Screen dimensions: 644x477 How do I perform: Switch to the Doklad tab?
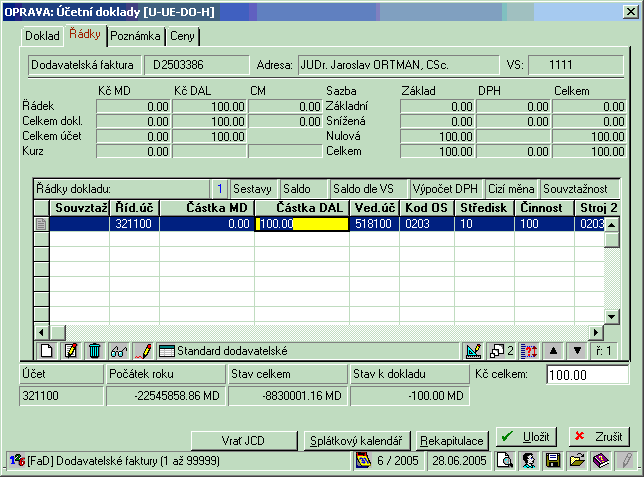pyautogui.click(x=42, y=36)
